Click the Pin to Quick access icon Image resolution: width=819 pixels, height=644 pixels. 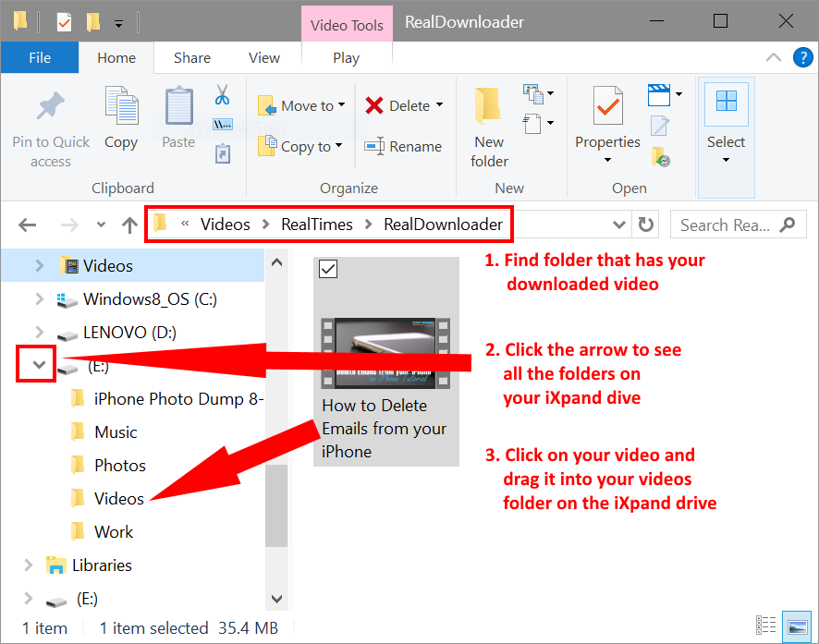click(51, 105)
